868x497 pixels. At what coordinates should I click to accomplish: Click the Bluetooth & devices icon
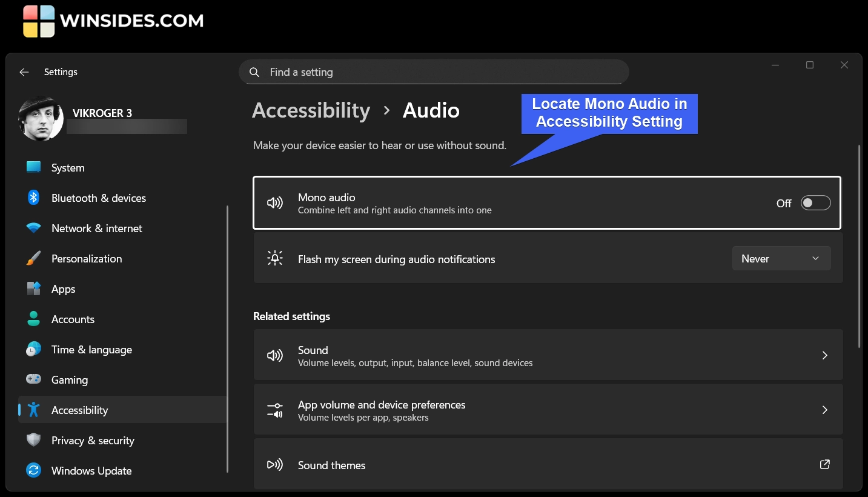[33, 198]
